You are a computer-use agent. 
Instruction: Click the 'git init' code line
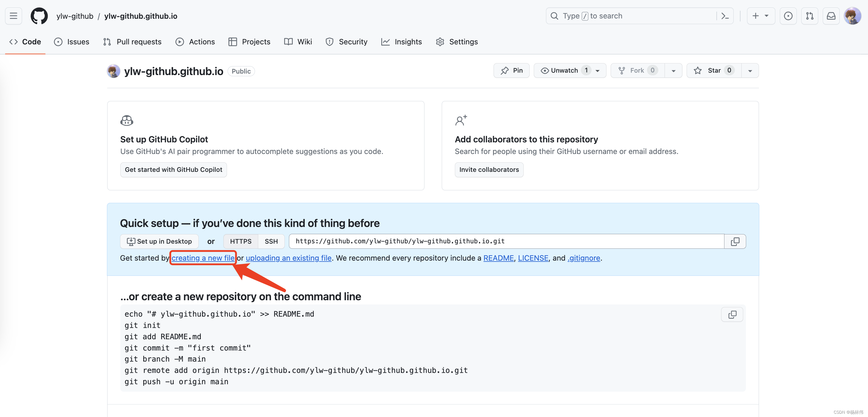pyautogui.click(x=142, y=325)
